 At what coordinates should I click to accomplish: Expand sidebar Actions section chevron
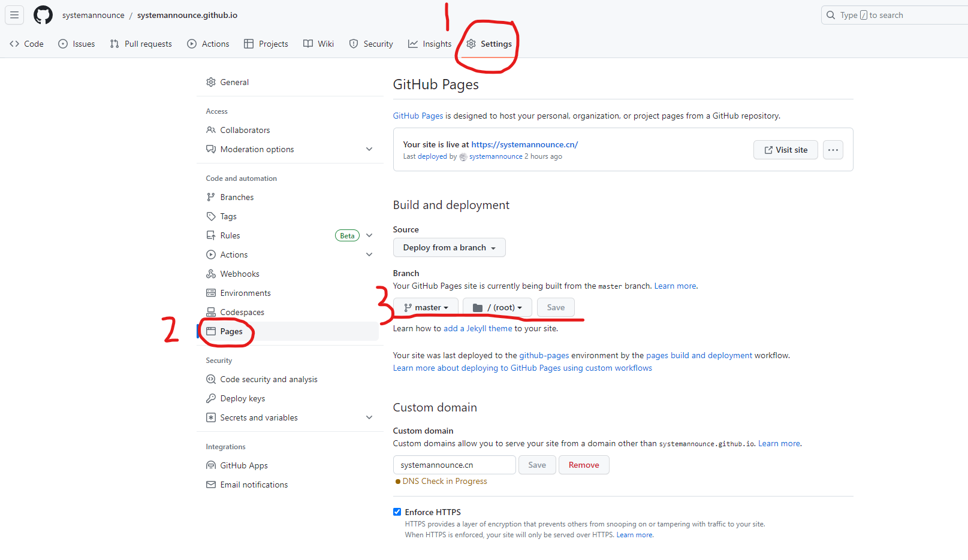click(x=369, y=255)
